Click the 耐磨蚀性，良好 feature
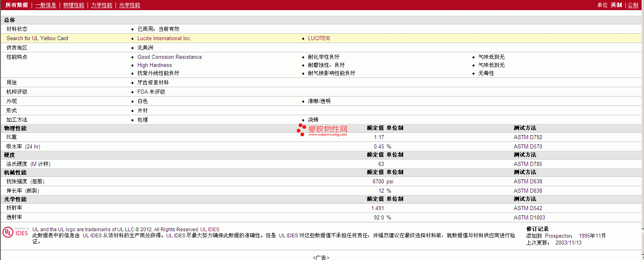The height and width of the screenshot is (260, 644). pos(326,65)
